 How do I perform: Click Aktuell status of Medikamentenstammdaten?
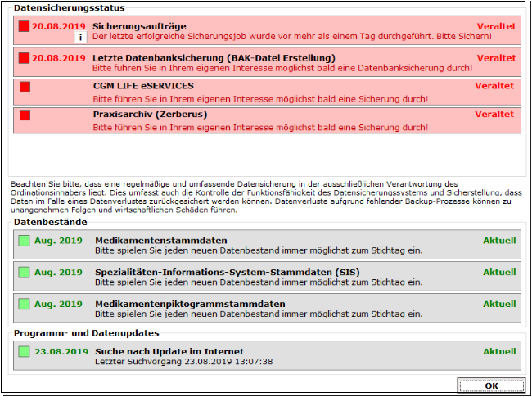499,241
